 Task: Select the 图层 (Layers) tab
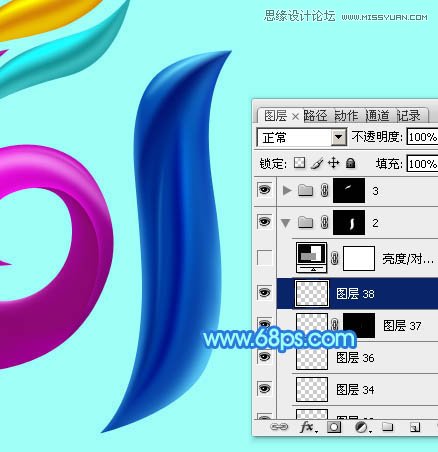tap(275, 116)
